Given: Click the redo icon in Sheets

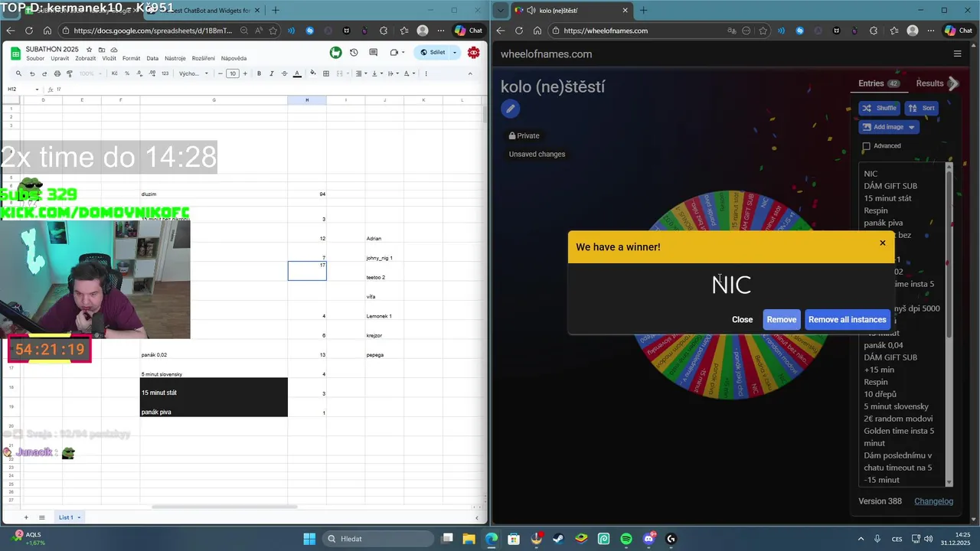Looking at the screenshot, I should click(44, 73).
